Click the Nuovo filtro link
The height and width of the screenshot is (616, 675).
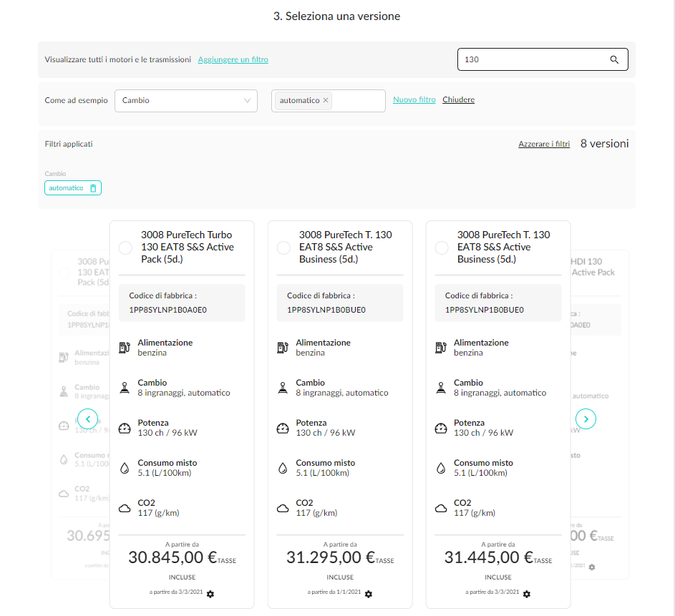(x=414, y=99)
